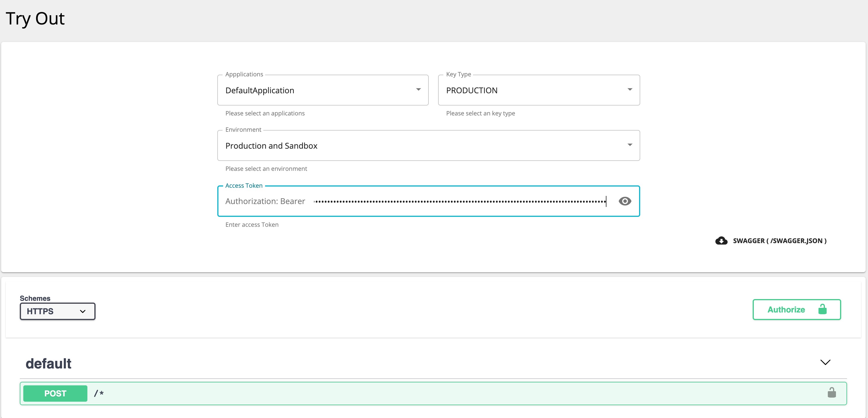
Task: Open the SWAGGER ( /SWAGGER.JSON ) link
Action: click(x=779, y=240)
